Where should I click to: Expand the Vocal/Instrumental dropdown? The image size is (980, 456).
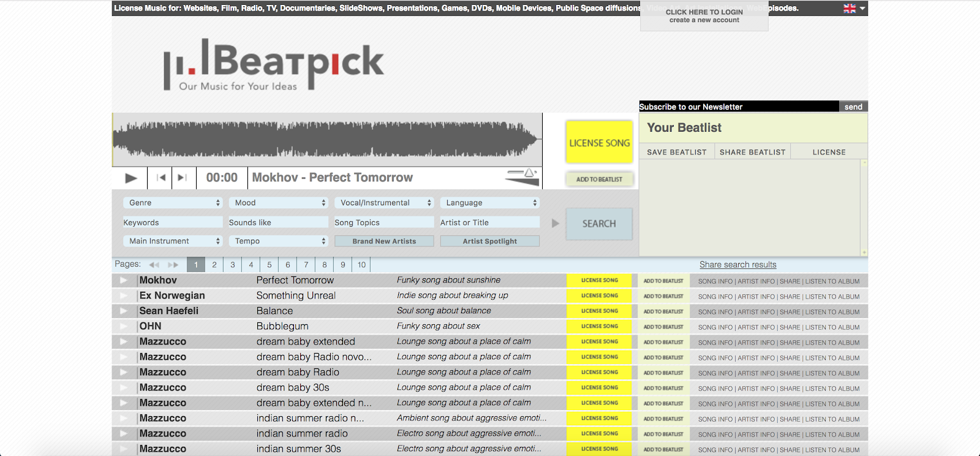[x=384, y=203]
